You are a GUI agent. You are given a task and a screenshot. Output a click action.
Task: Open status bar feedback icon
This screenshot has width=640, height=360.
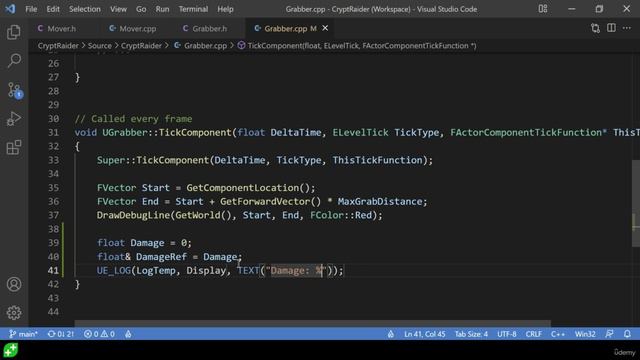pos(609,334)
